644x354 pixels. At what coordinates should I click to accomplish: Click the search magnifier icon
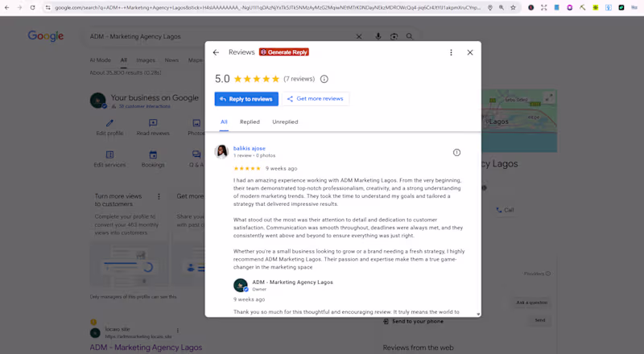tap(410, 36)
